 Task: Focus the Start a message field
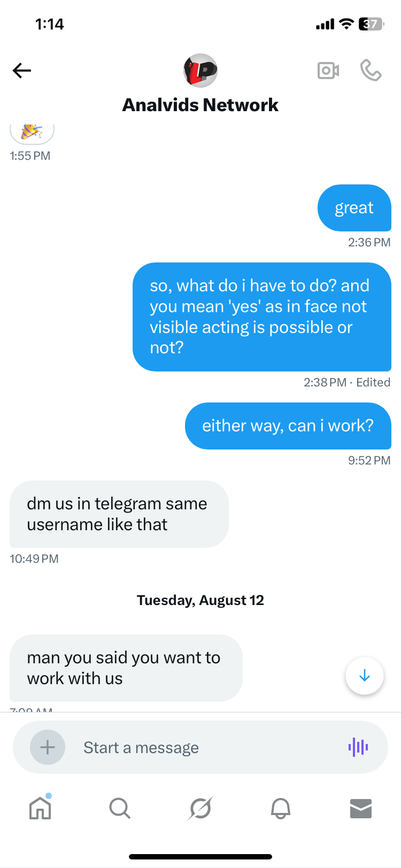pyautogui.click(x=203, y=747)
